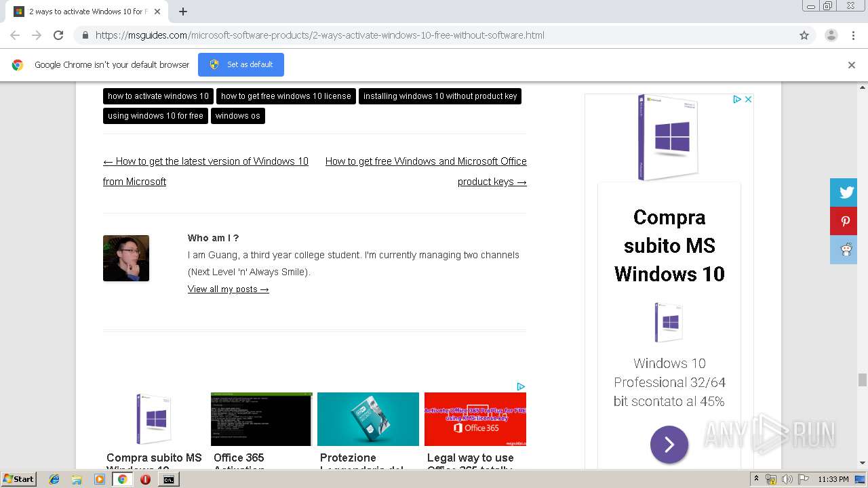The height and width of the screenshot is (488, 868).
Task: Click Set as default button
Action: 241,64
